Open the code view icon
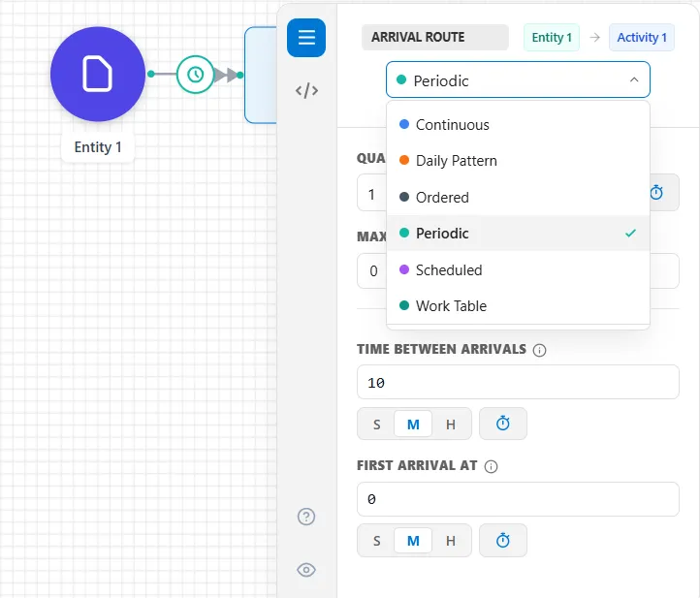This screenshot has width=700, height=598. 306,90
